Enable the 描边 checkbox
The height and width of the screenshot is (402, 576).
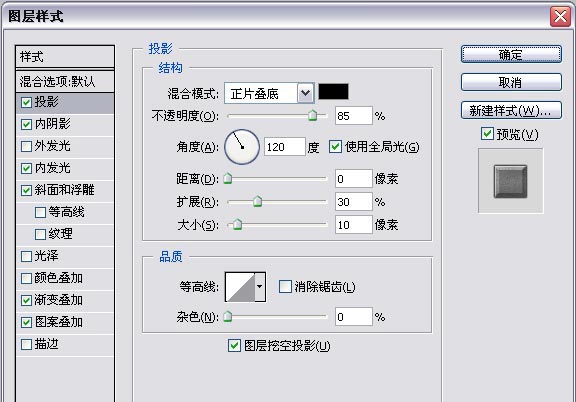click(x=26, y=344)
